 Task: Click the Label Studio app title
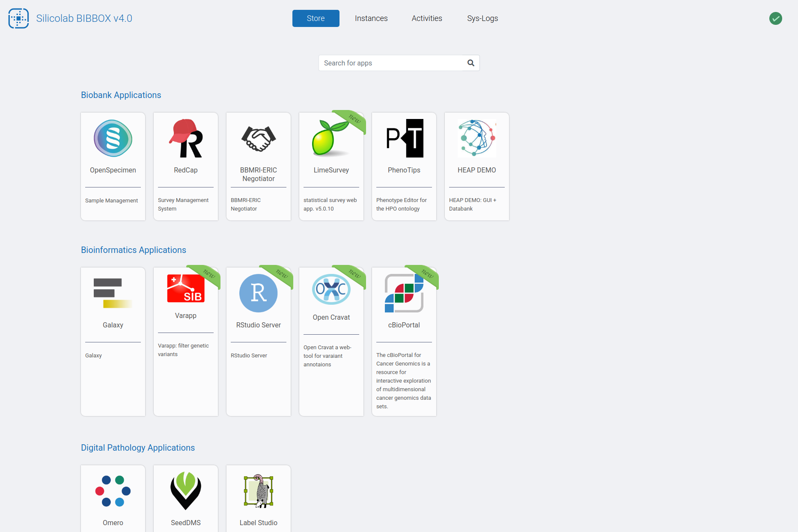click(259, 523)
